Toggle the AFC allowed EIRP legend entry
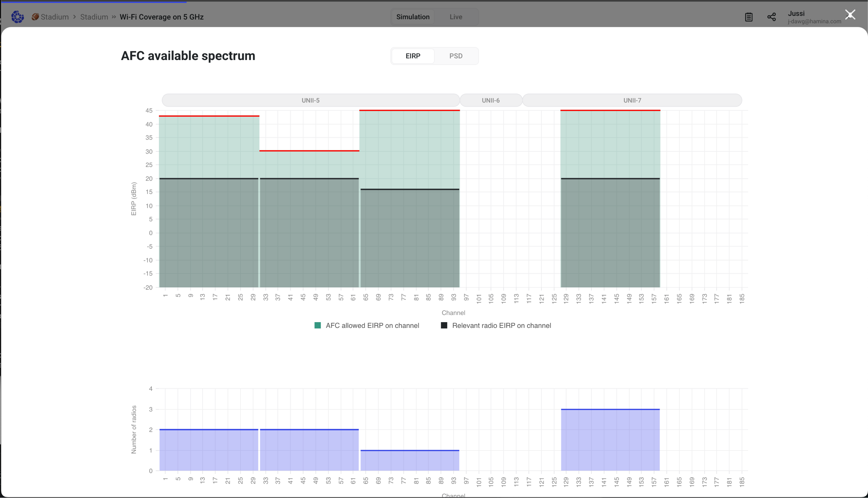The image size is (868, 498). [x=372, y=325]
